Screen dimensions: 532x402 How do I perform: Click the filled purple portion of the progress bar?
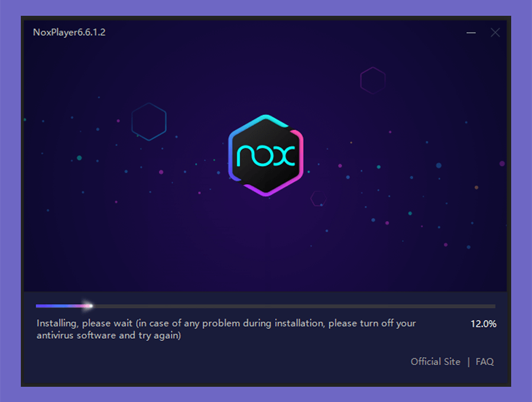coord(59,306)
